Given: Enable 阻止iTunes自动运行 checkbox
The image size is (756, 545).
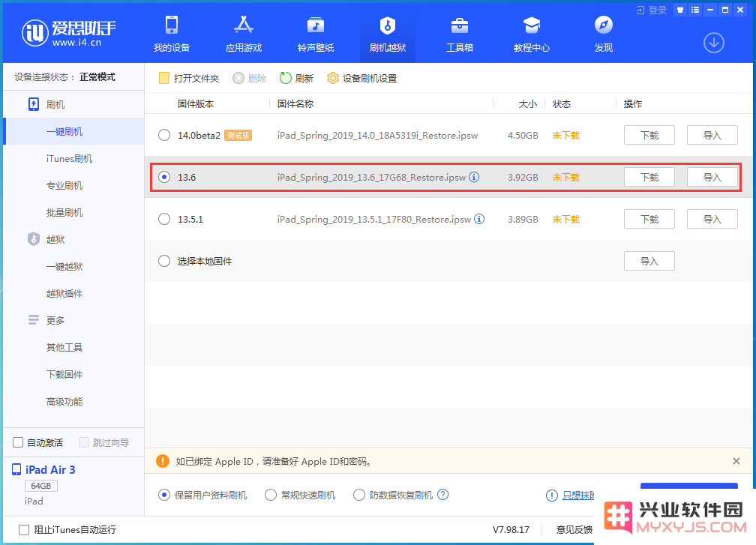Looking at the screenshot, I should (x=24, y=529).
